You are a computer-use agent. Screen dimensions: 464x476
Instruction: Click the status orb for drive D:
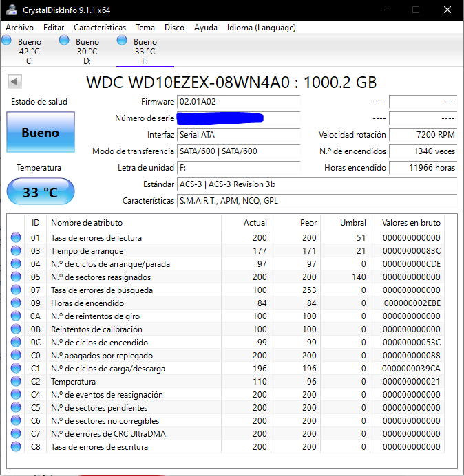pyautogui.click(x=64, y=40)
